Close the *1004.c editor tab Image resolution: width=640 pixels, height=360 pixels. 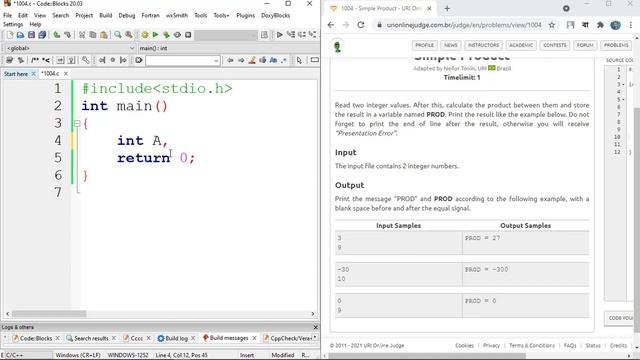point(66,74)
